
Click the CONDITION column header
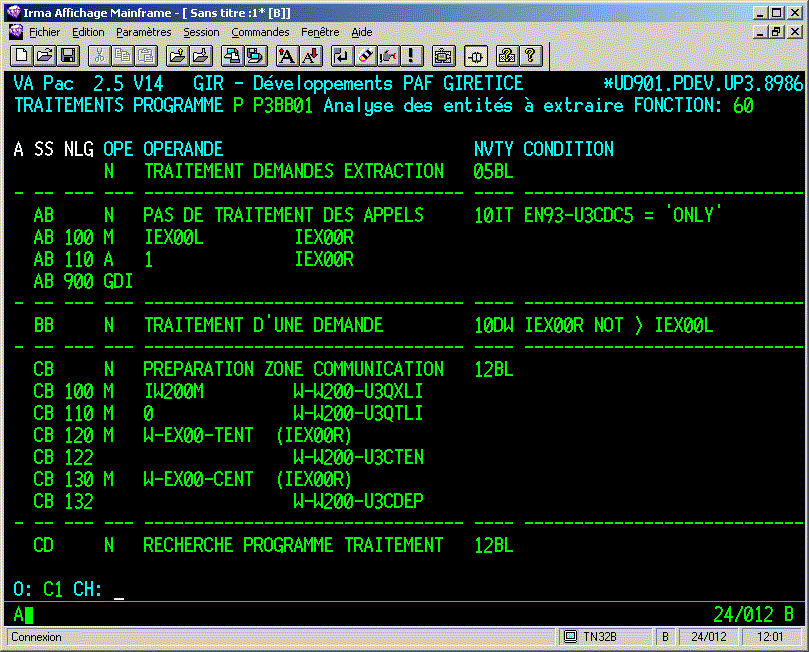point(569,149)
